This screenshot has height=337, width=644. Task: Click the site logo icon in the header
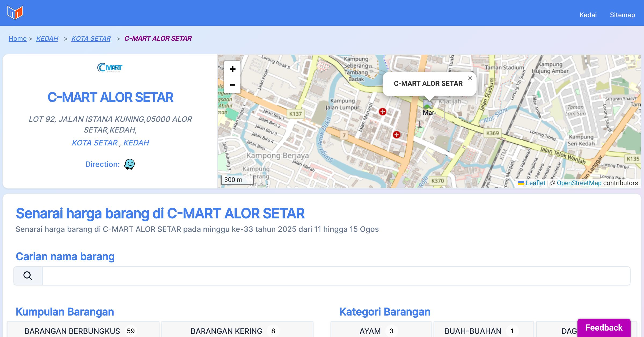[15, 13]
